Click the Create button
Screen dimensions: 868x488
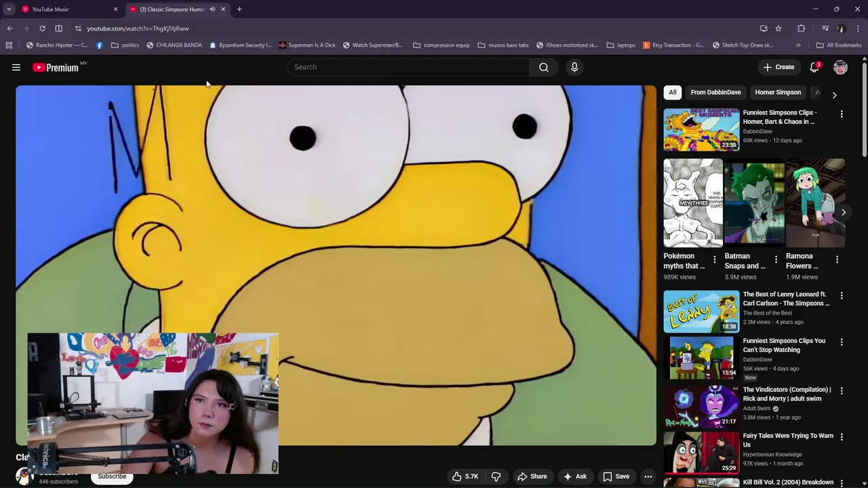(x=778, y=67)
